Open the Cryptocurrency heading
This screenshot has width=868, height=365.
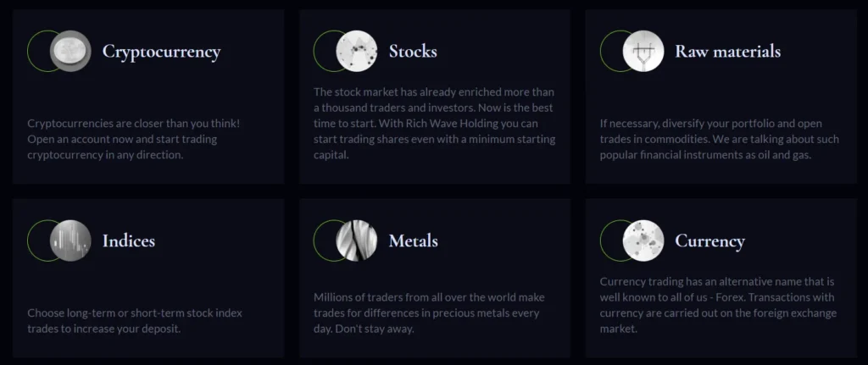click(161, 52)
